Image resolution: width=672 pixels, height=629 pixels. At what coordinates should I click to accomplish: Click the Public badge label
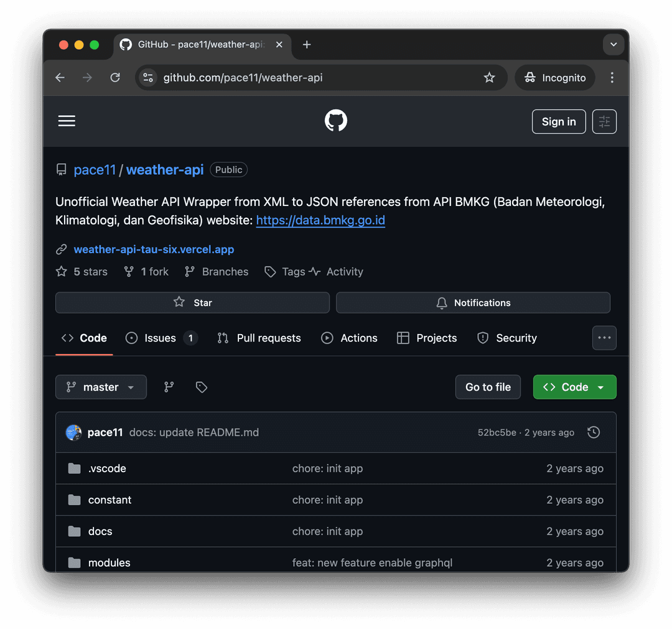[x=228, y=170]
